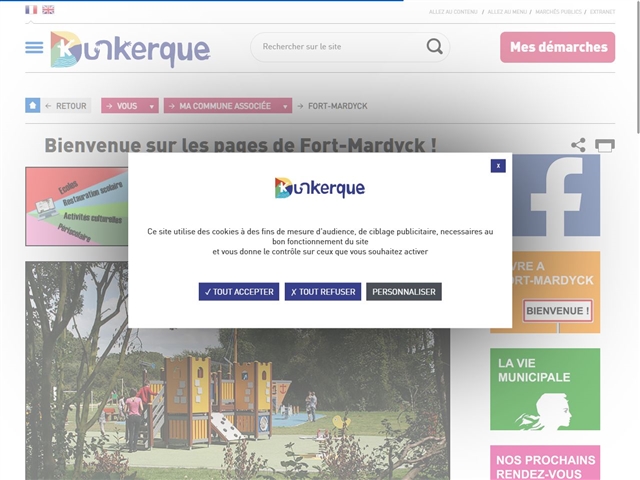Open 'NOS PROCHAINS RENDEZ-VOUS' tile
640x480 pixels.
[545, 462]
